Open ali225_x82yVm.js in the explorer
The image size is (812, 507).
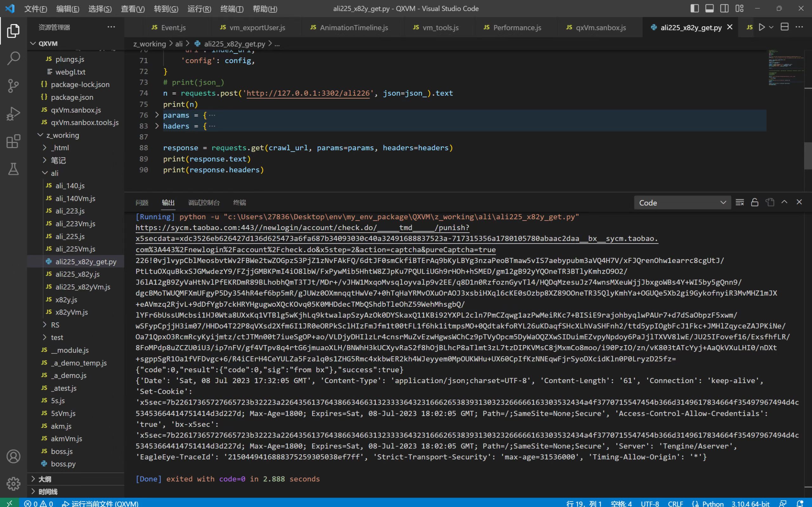coord(82,287)
